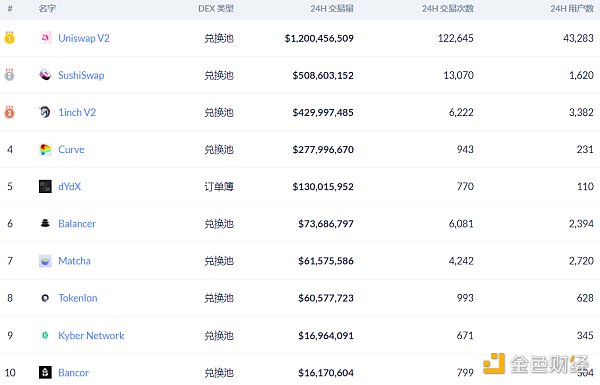This screenshot has width=600, height=385.
Task: Click the Matcha bowl icon
Action: pos(46,261)
